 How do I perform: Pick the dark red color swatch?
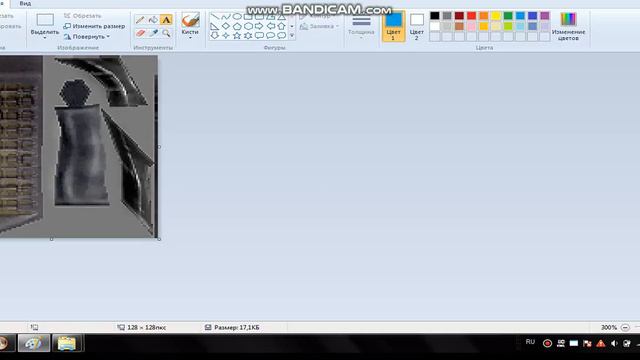point(459,16)
